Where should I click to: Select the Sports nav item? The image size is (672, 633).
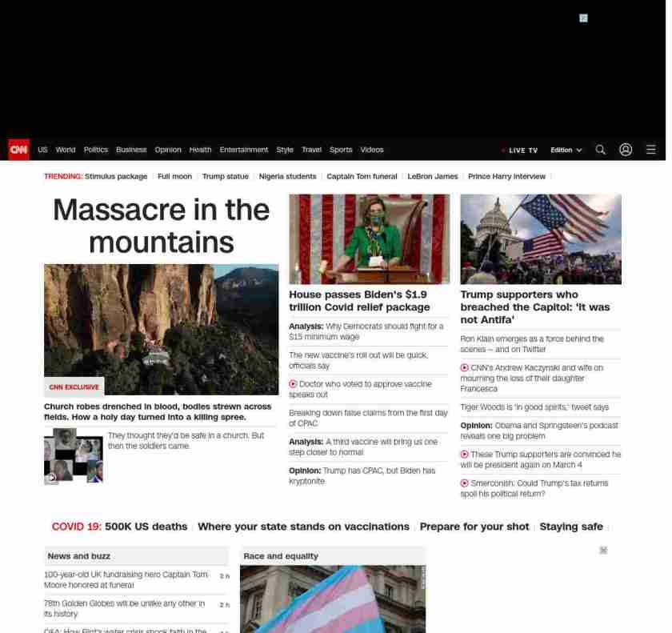[341, 150]
